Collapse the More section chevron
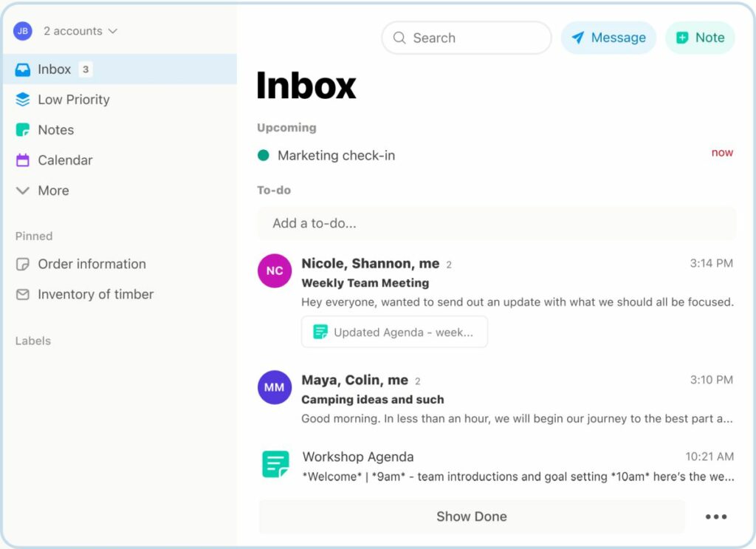Image resolution: width=756 pixels, height=549 pixels. pos(23,190)
